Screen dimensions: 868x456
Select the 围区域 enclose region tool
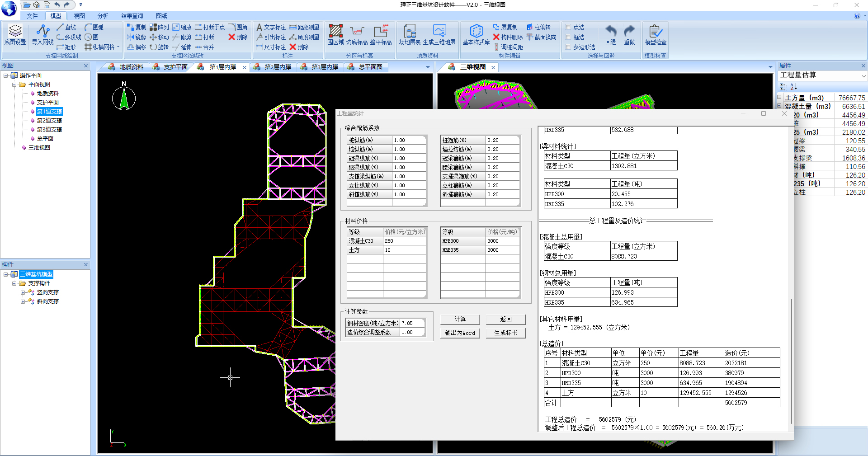335,34
